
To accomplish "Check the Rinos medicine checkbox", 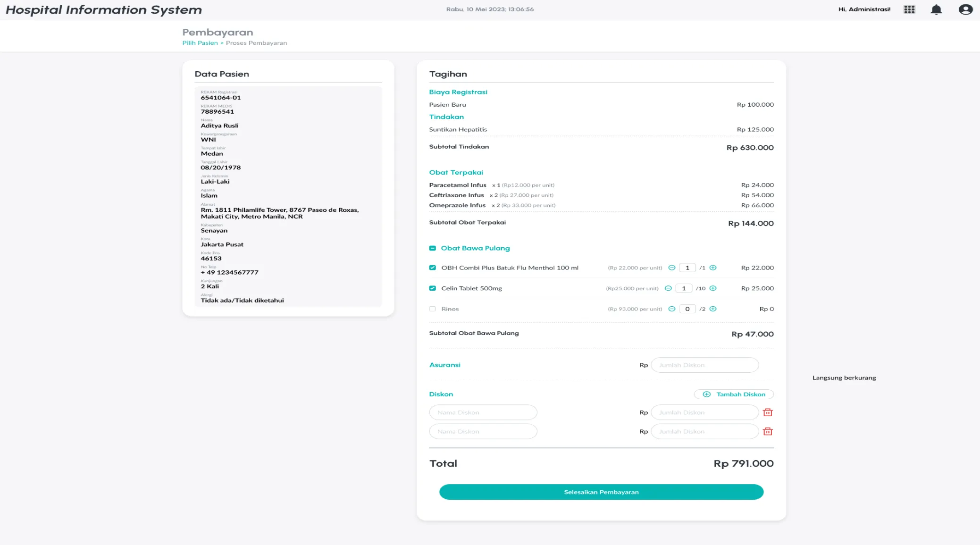I will (x=432, y=309).
